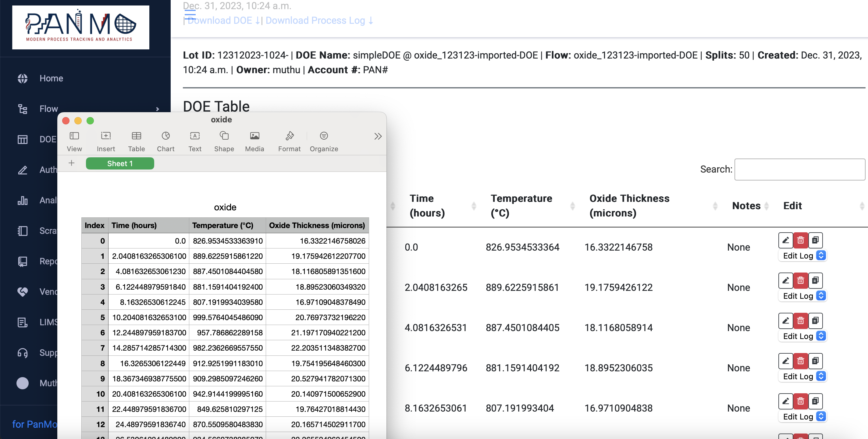This screenshot has height=439, width=868.
Task: Add a Text box from Numbers toolbar
Action: click(195, 142)
